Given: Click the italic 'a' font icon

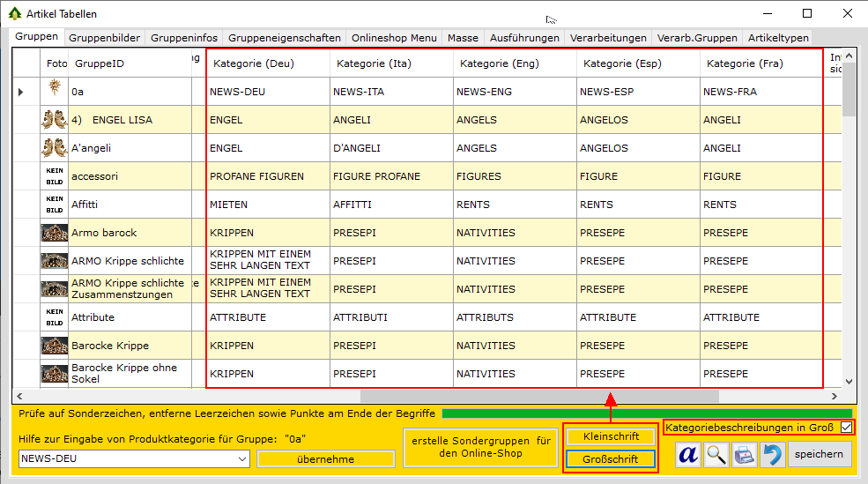Looking at the screenshot, I should tap(688, 455).
